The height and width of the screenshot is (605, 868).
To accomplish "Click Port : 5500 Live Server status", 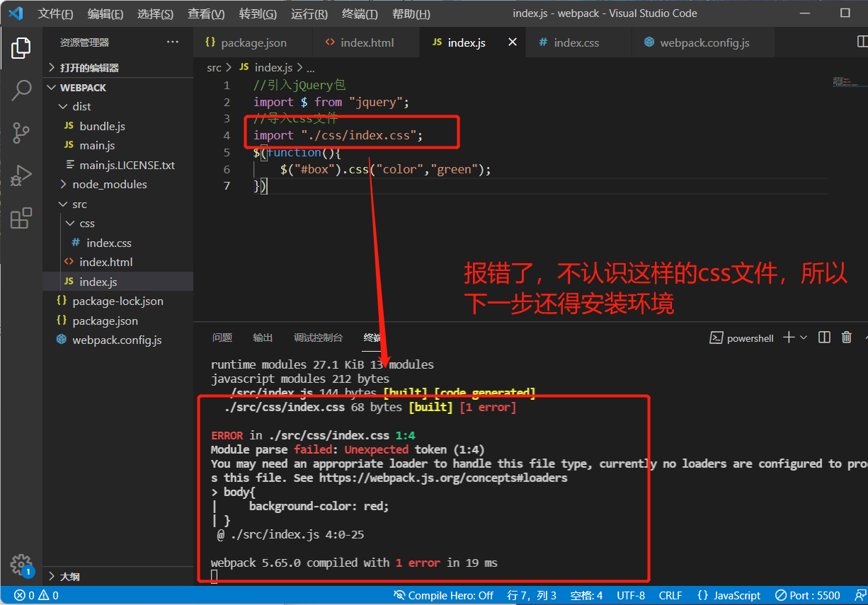I will tap(808, 596).
